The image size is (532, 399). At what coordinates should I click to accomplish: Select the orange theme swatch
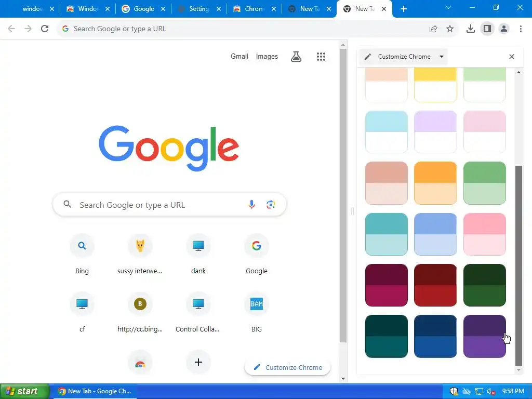click(435, 183)
